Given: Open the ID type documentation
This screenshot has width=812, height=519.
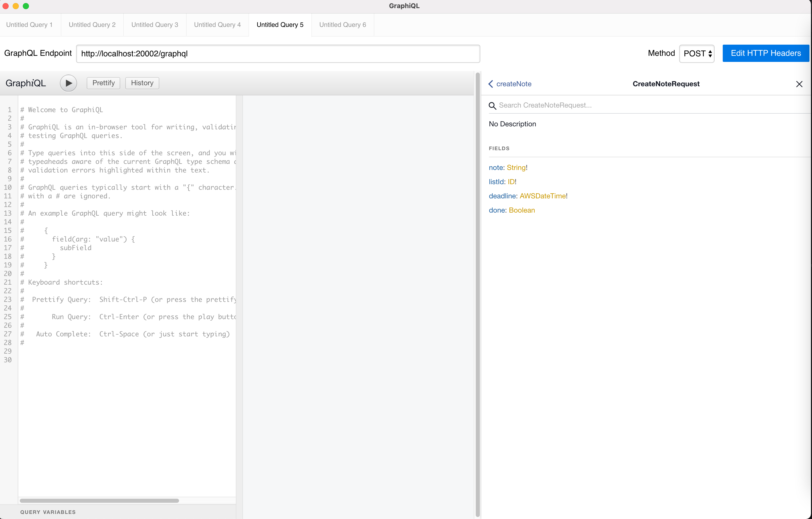Looking at the screenshot, I should click(x=511, y=182).
